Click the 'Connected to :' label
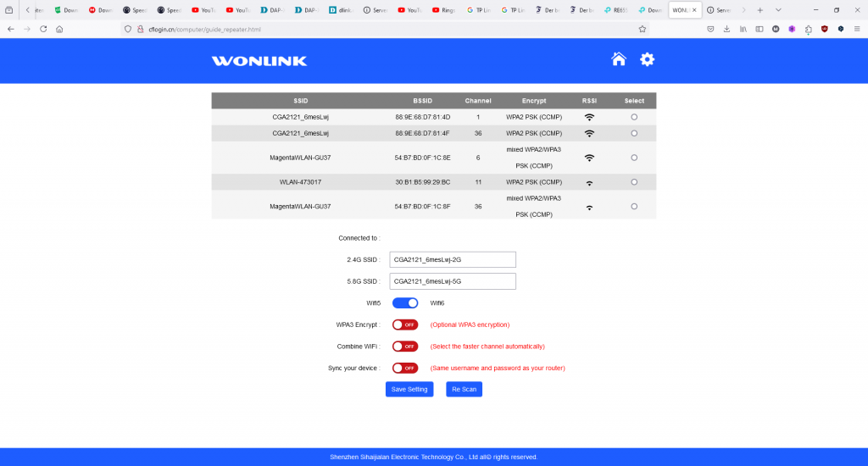 (x=359, y=238)
